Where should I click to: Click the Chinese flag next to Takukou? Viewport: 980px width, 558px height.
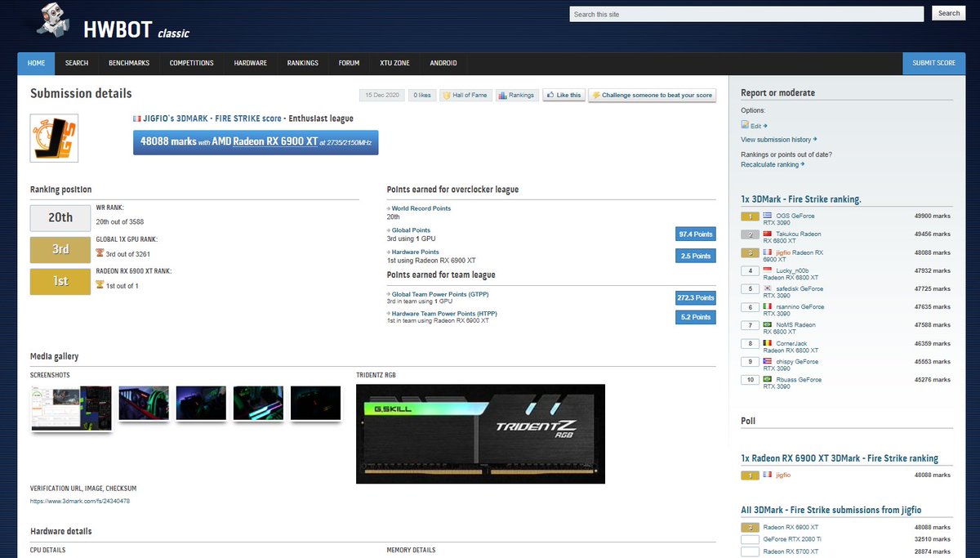pos(767,234)
